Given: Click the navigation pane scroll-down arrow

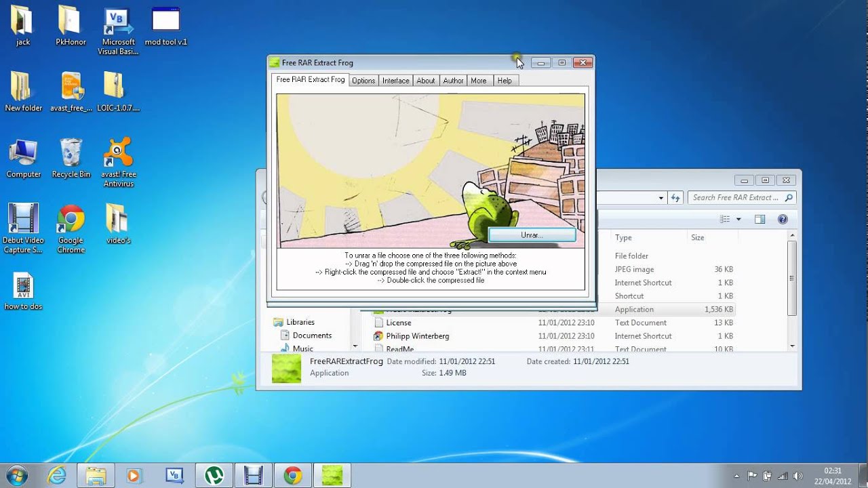Looking at the screenshot, I should pyautogui.click(x=354, y=346).
